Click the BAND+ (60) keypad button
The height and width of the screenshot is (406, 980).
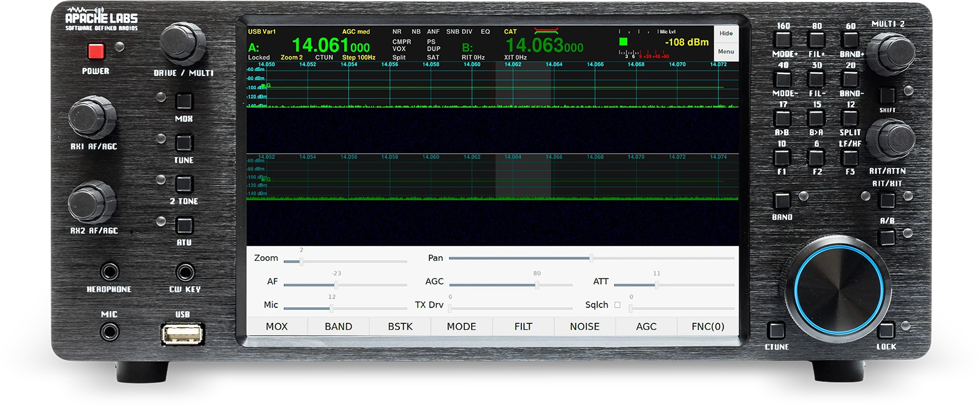[x=850, y=40]
